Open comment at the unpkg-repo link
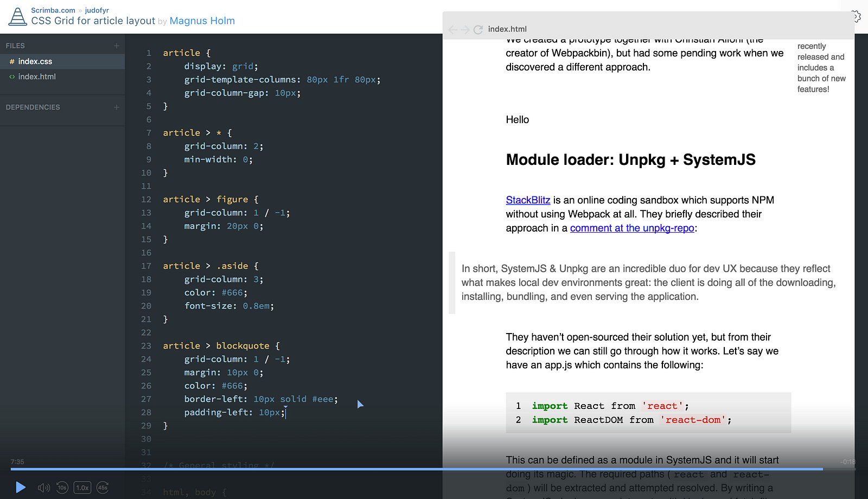 pos(632,228)
